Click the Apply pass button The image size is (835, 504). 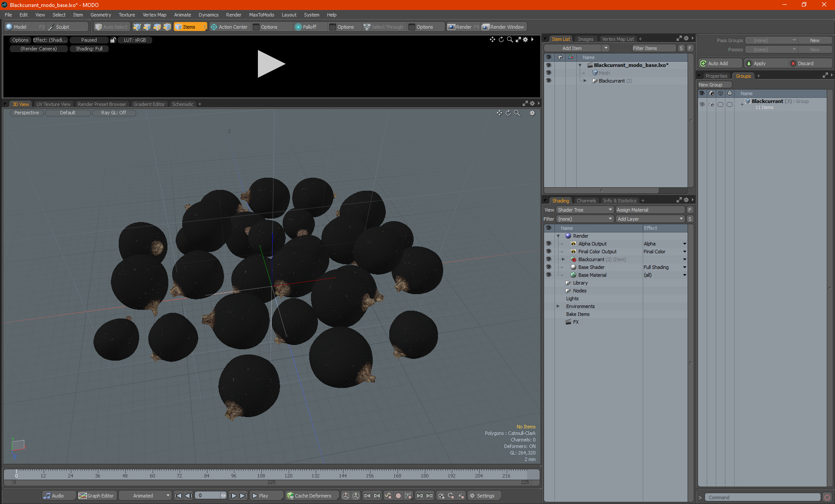(765, 63)
